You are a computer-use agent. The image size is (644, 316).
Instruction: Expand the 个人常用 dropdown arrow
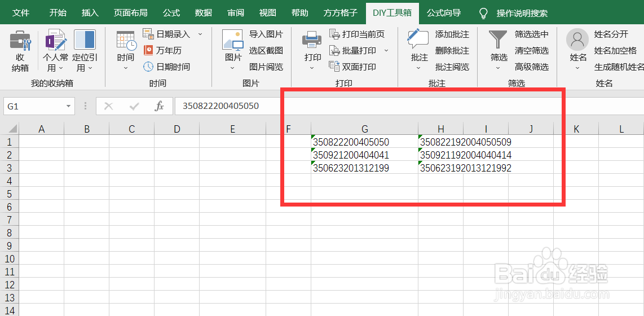click(x=61, y=68)
